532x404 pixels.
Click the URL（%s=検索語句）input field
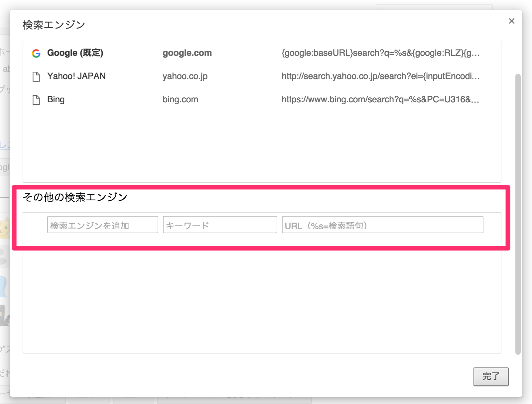click(x=382, y=225)
